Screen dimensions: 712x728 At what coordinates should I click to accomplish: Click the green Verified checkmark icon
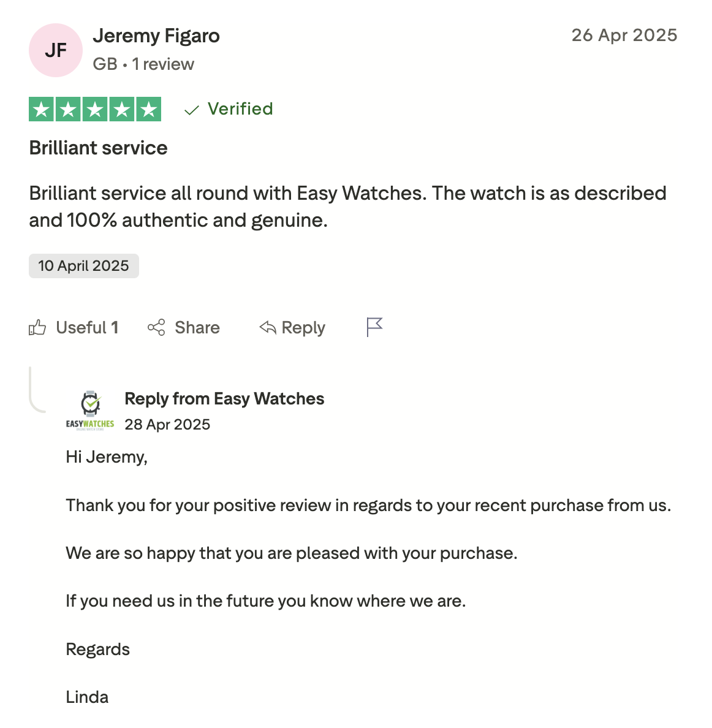pos(192,110)
